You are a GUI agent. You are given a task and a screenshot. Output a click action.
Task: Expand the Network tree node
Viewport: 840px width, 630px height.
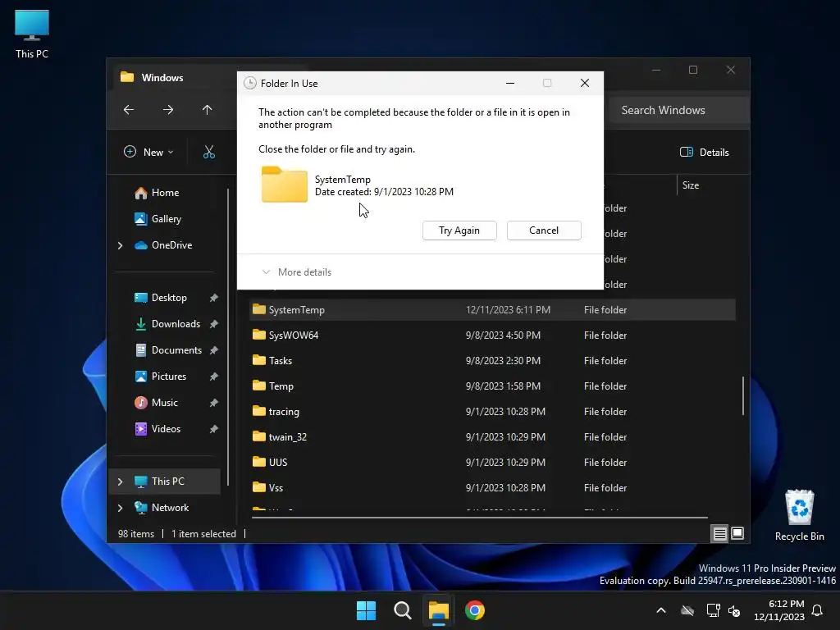120,508
